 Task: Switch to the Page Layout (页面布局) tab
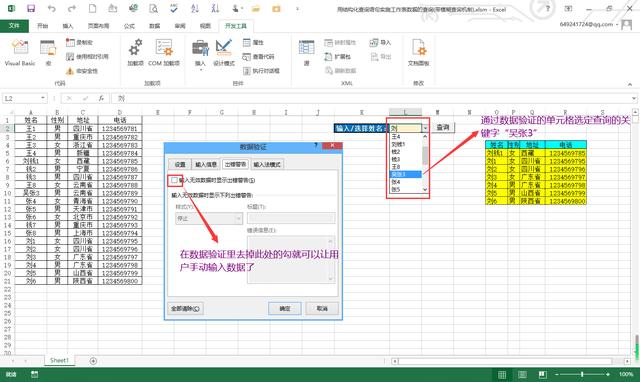(98, 26)
